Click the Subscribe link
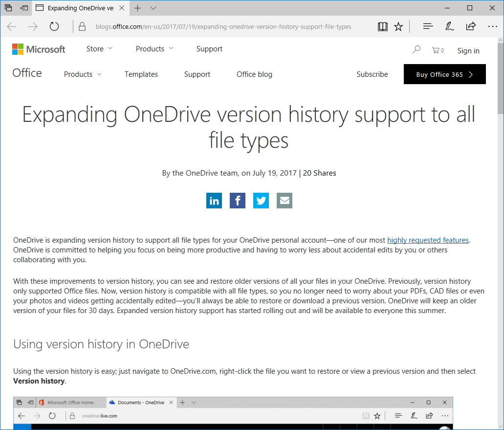The image size is (504, 430). (372, 74)
